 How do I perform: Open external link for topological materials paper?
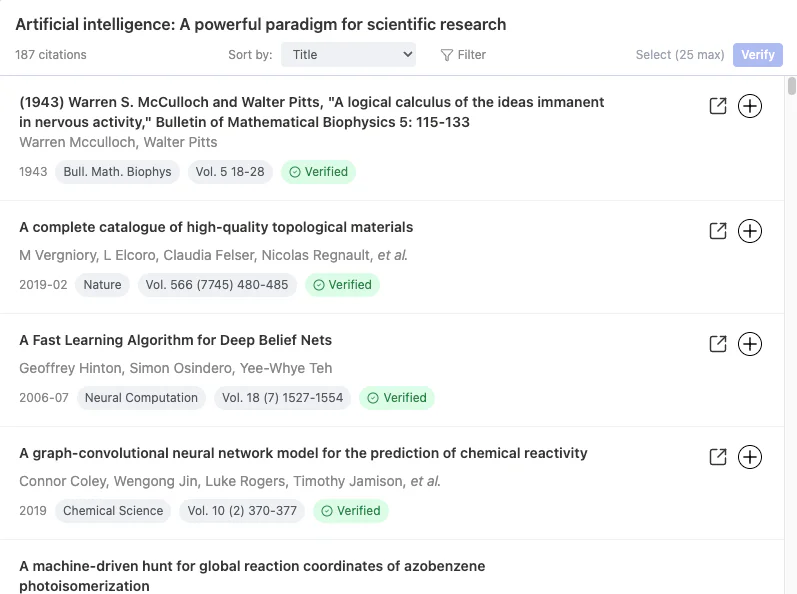point(717,231)
